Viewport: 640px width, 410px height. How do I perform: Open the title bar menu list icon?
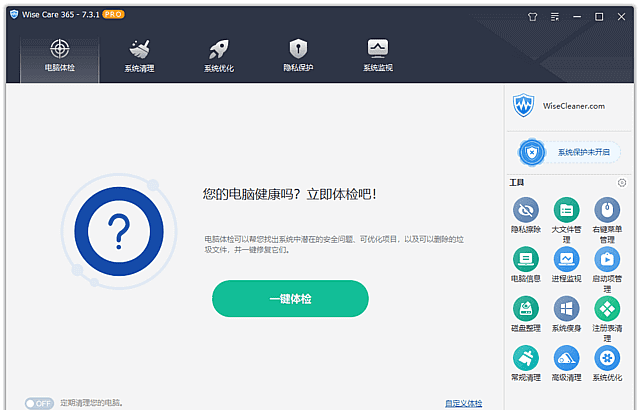pyautogui.click(x=555, y=17)
